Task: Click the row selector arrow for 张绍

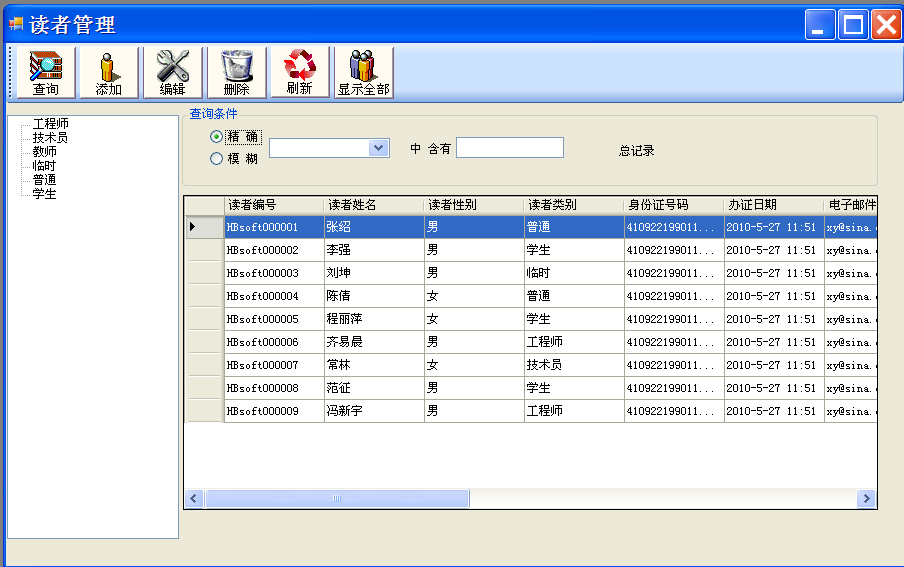Action: tap(193, 227)
